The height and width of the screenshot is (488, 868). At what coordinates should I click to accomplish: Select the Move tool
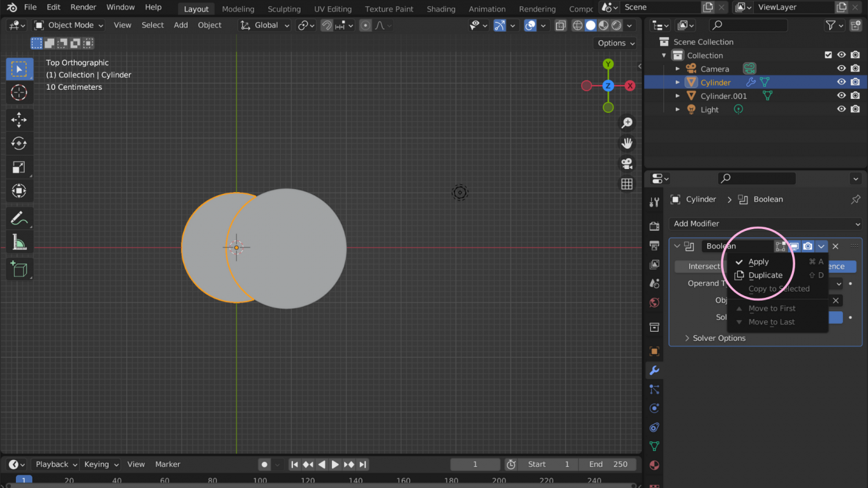pos(19,119)
